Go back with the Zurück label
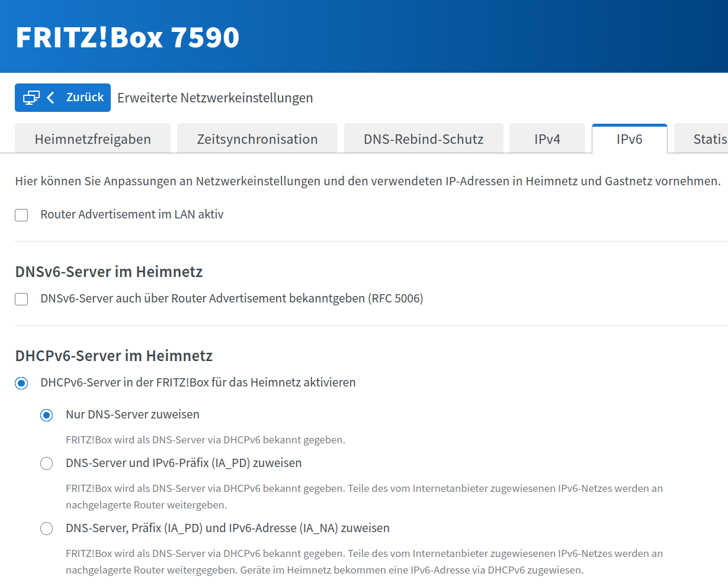This screenshot has height=586, width=728. pos(85,97)
